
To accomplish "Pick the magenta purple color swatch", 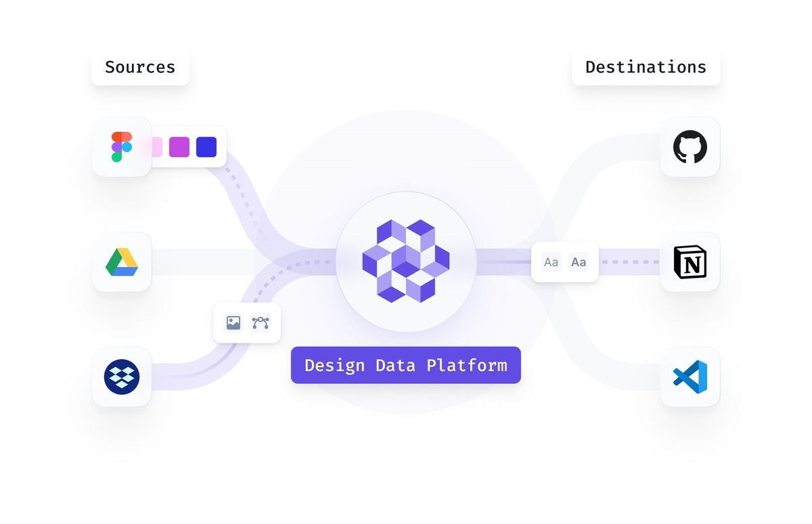I will [x=179, y=147].
